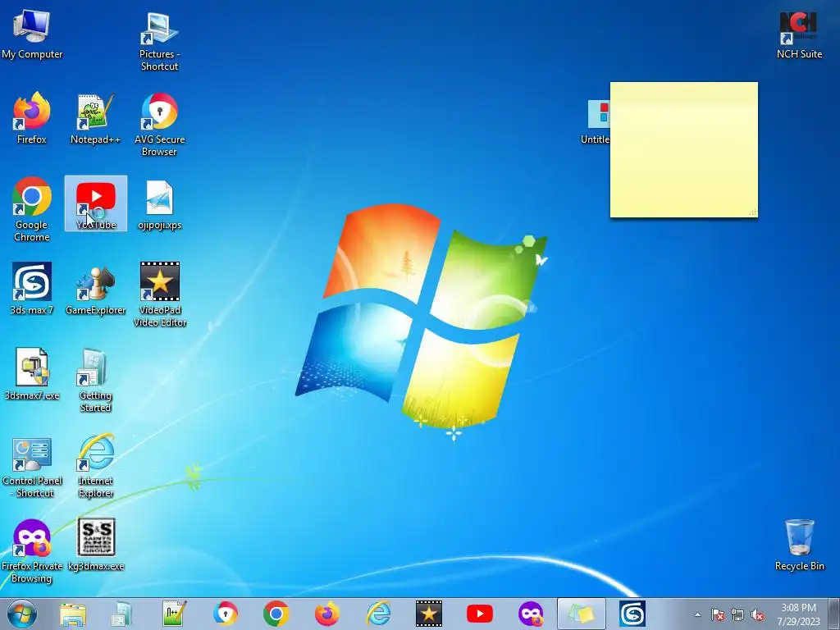Select the Google Chrome desktop shortcut
The width and height of the screenshot is (840, 630).
point(32,209)
